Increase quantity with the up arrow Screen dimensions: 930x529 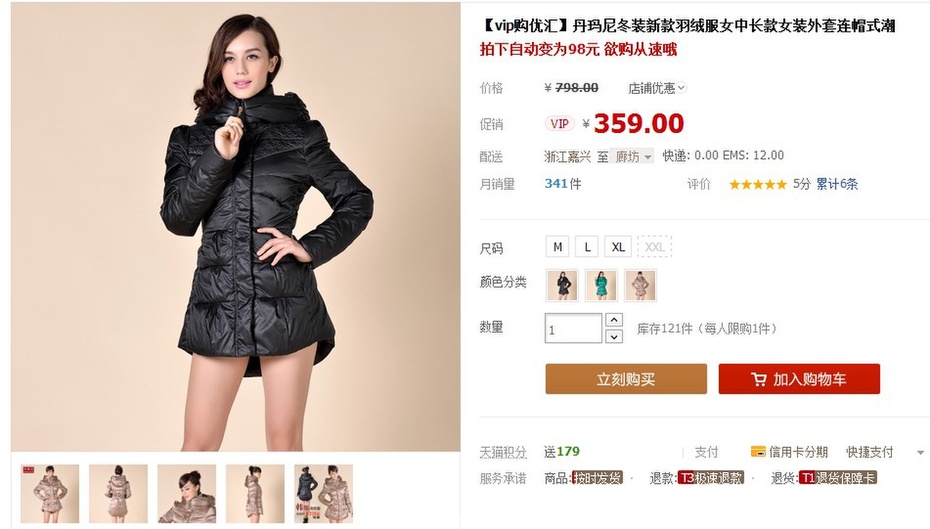coord(614,320)
